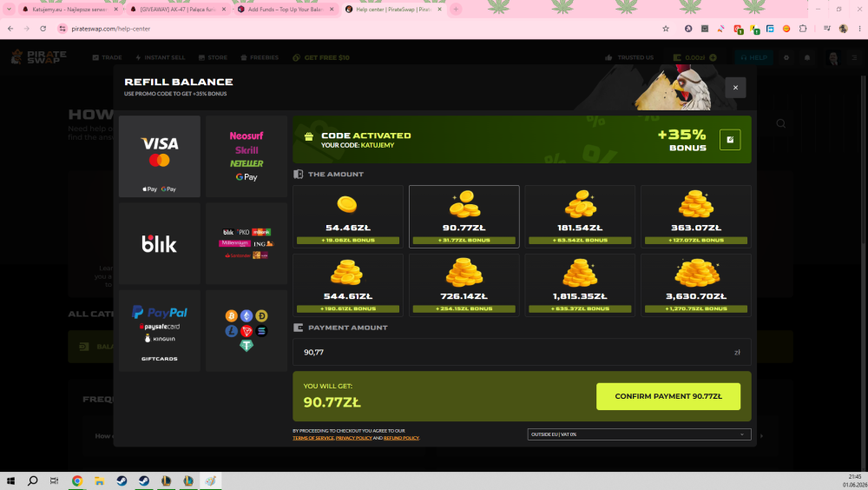
Task: Switch to the Katujemy.eu browser tab
Action: coord(69,10)
